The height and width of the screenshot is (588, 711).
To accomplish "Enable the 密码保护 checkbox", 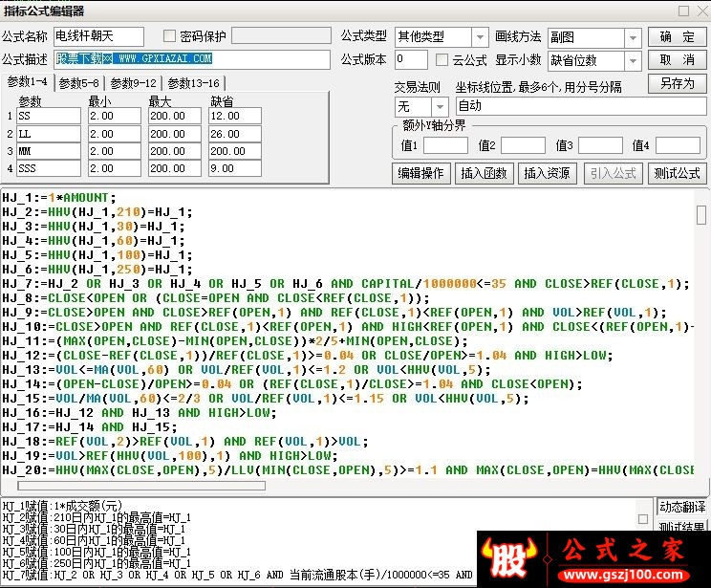I will [169, 35].
